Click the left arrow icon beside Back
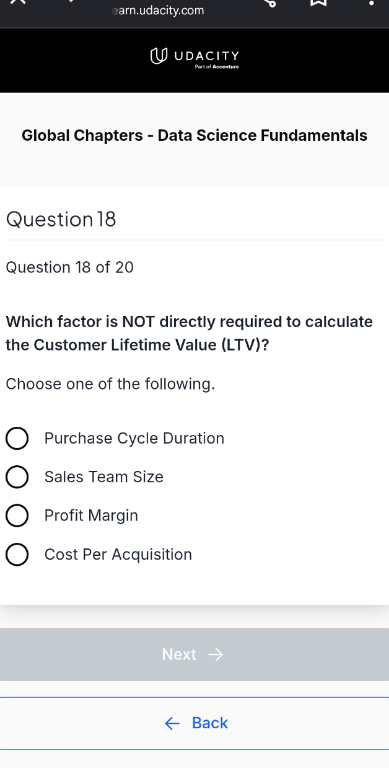The width and height of the screenshot is (389, 768). pyautogui.click(x=172, y=723)
